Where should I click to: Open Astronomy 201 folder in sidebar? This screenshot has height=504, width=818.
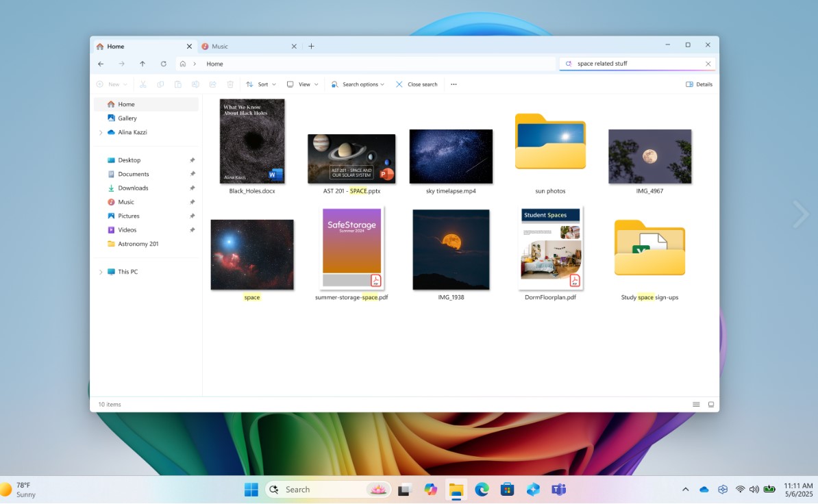point(146,244)
